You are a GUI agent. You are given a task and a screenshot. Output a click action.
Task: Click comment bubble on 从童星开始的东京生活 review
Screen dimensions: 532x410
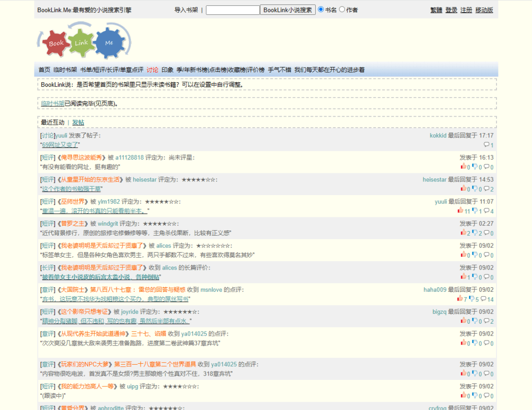486,189
